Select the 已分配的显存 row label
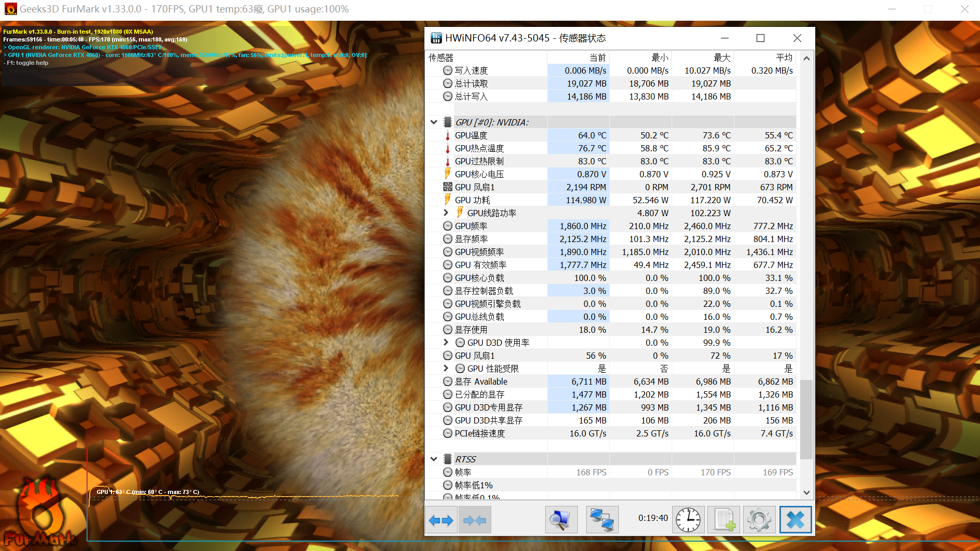 click(479, 394)
